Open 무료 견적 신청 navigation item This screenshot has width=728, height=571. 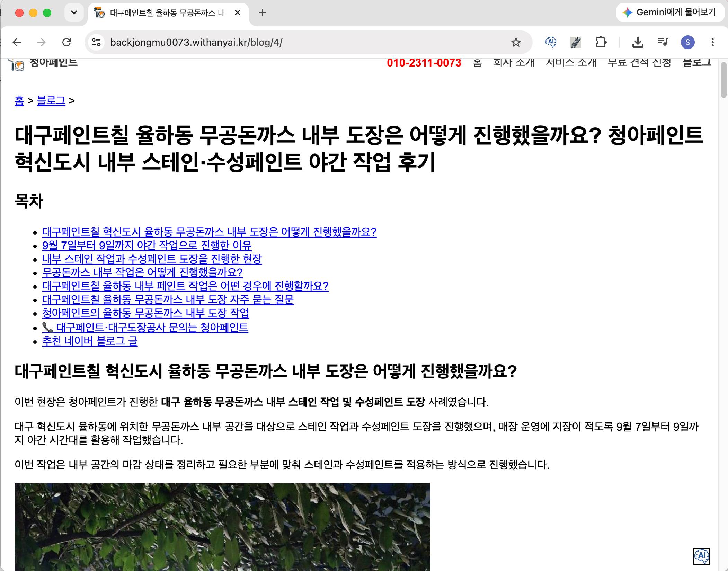(x=639, y=63)
